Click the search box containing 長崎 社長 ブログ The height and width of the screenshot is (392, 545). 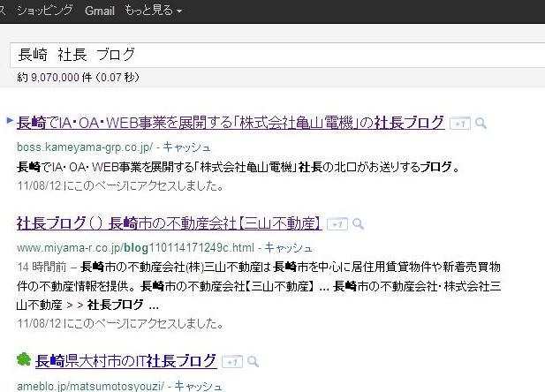click(265, 55)
